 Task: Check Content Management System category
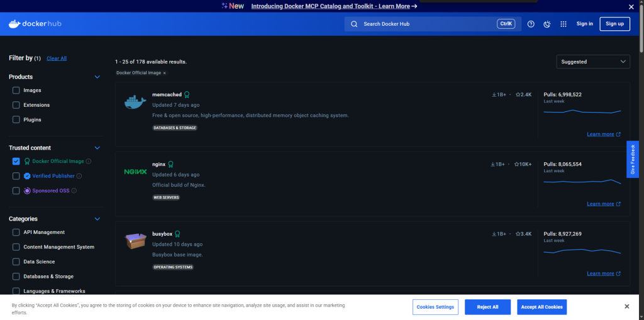click(x=16, y=247)
